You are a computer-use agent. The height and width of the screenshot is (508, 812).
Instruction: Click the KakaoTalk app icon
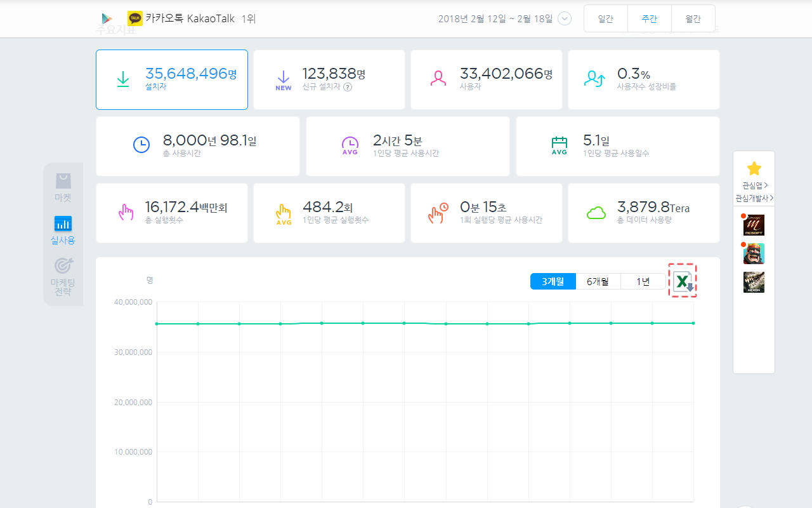pos(135,18)
